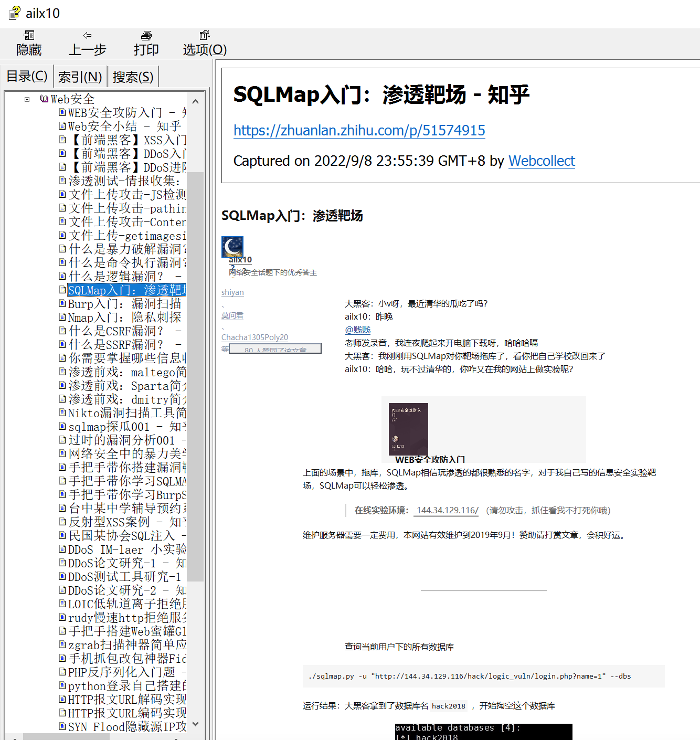Click the ailx10 moon avatar image
This screenshot has width=700, height=740.
[232, 247]
